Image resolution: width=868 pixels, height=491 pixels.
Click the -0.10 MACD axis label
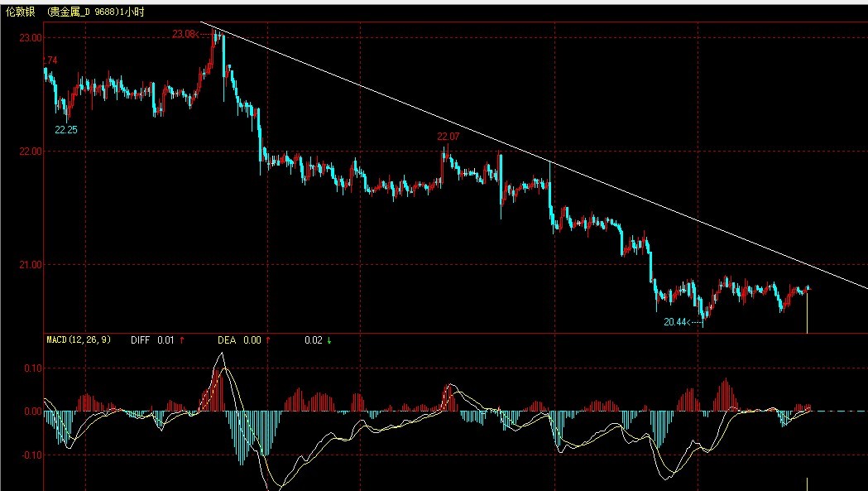pyautogui.click(x=30, y=455)
